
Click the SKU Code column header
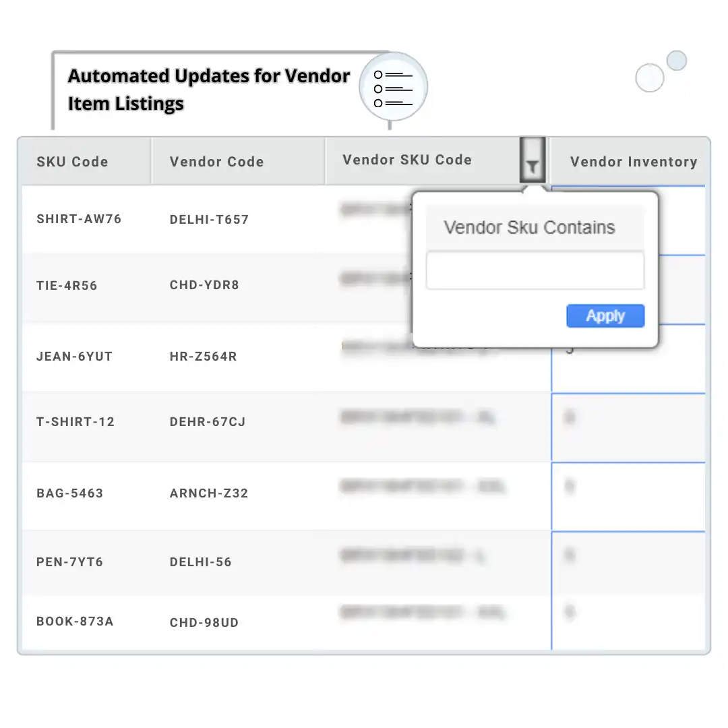click(72, 162)
